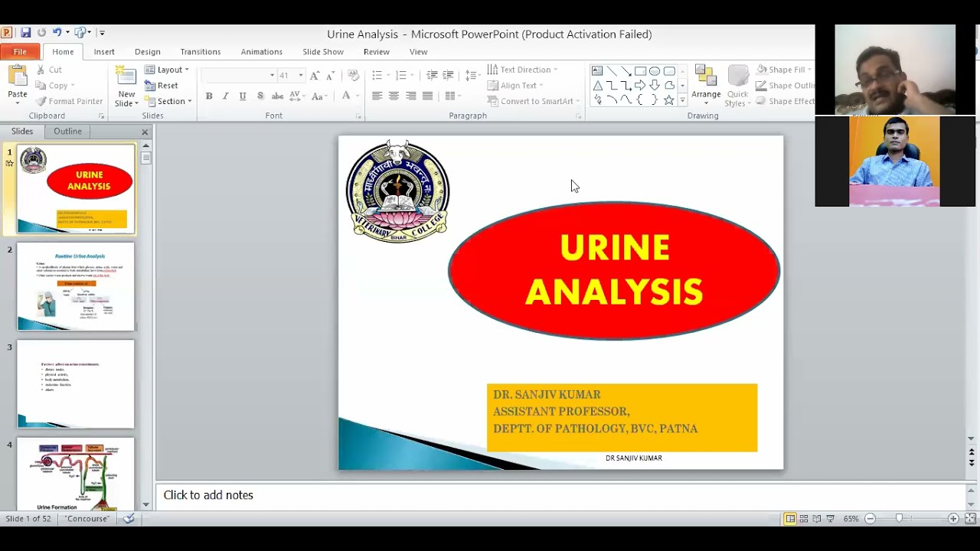Decrease the font size
Image resolution: width=980 pixels, height=551 pixels.
(x=330, y=75)
